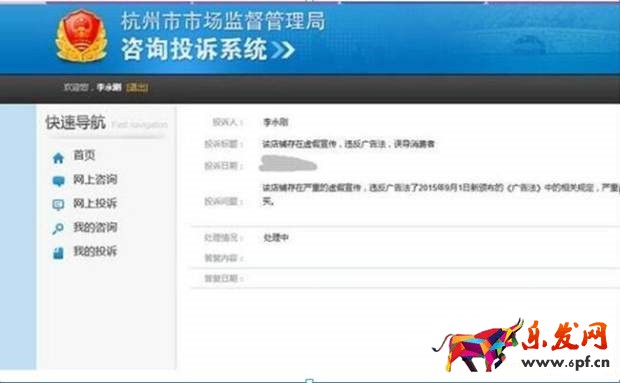Click the 快速导航 heading
The width and height of the screenshot is (620, 383).
(x=76, y=123)
